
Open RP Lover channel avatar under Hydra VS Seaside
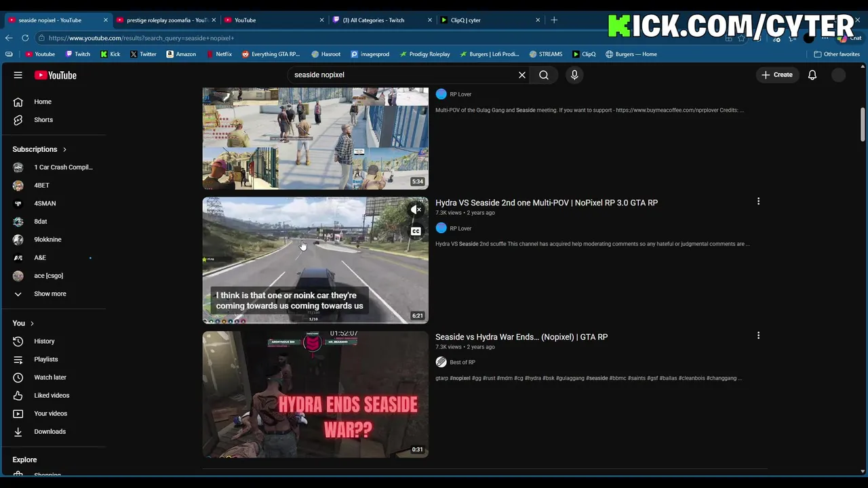(441, 228)
